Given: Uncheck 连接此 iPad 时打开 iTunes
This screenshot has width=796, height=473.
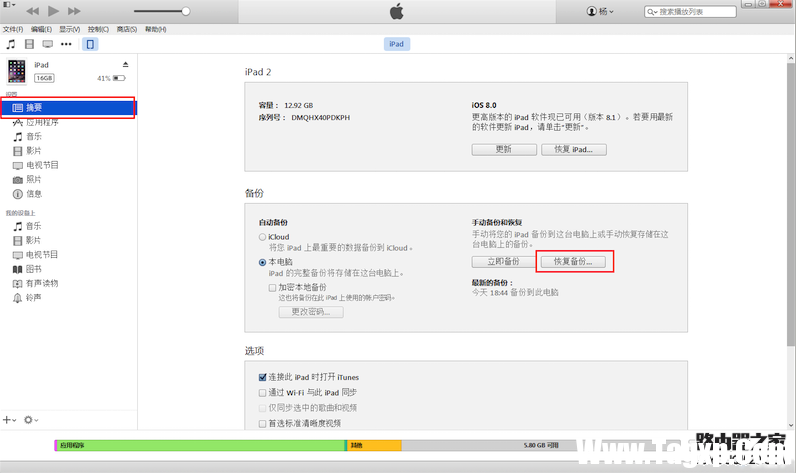Looking at the screenshot, I should point(262,377).
